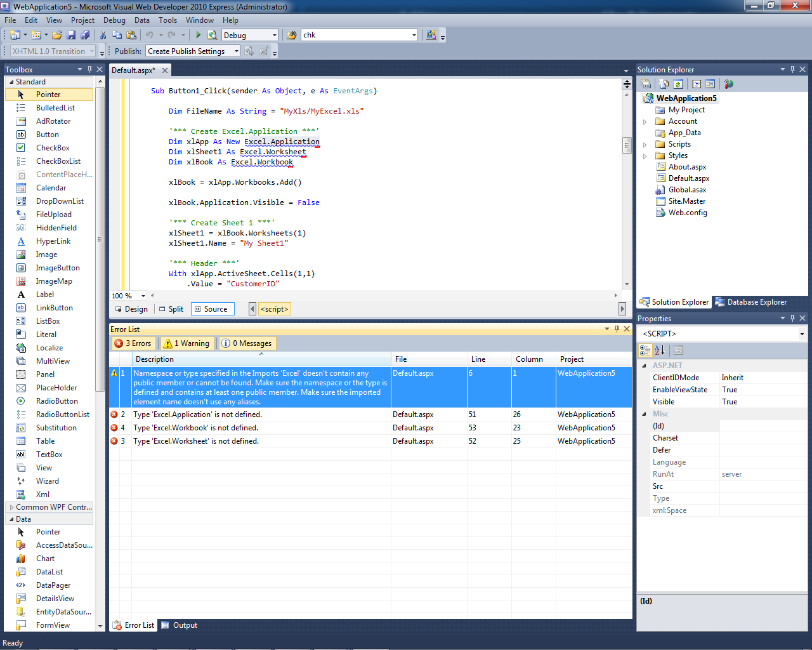Screen dimensions: 812x650
Task: Select the HyperLink control in Toolbox
Action: point(53,241)
